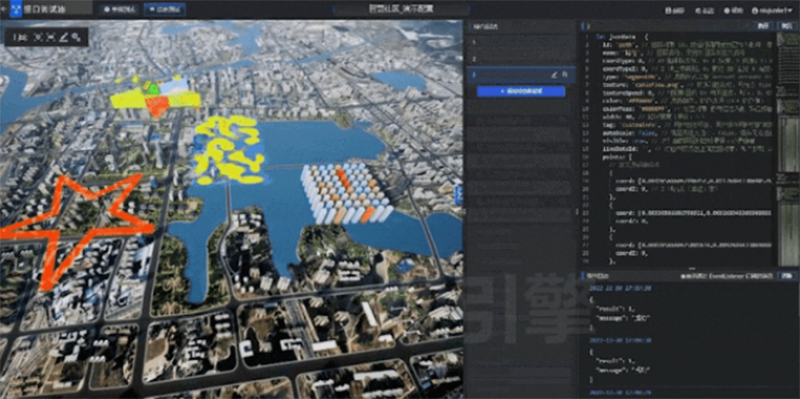Click the blue add button below the list
800x399 pixels.
[521, 91]
